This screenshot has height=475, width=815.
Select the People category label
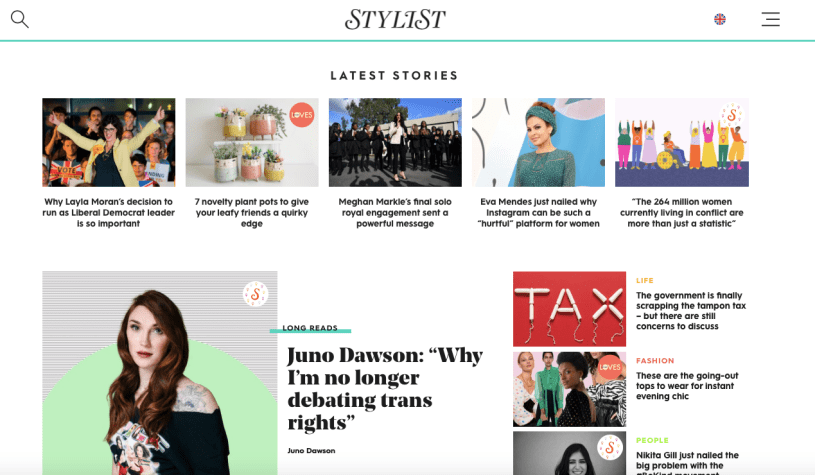[652, 440]
